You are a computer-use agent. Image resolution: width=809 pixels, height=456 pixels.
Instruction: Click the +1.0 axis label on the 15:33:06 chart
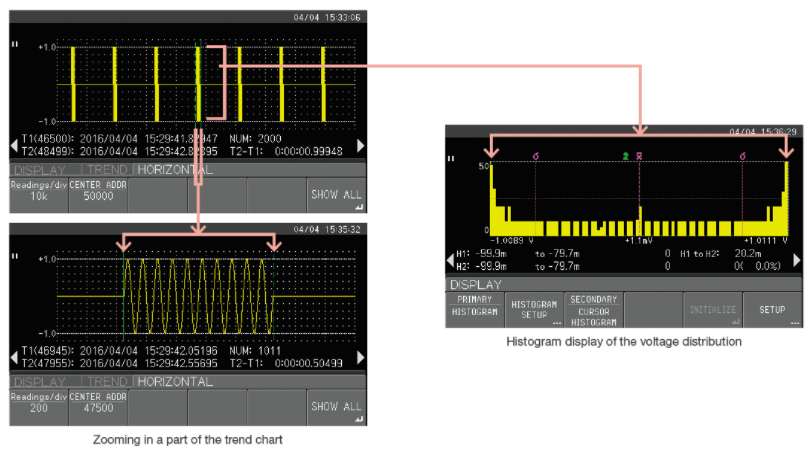pos(46,47)
